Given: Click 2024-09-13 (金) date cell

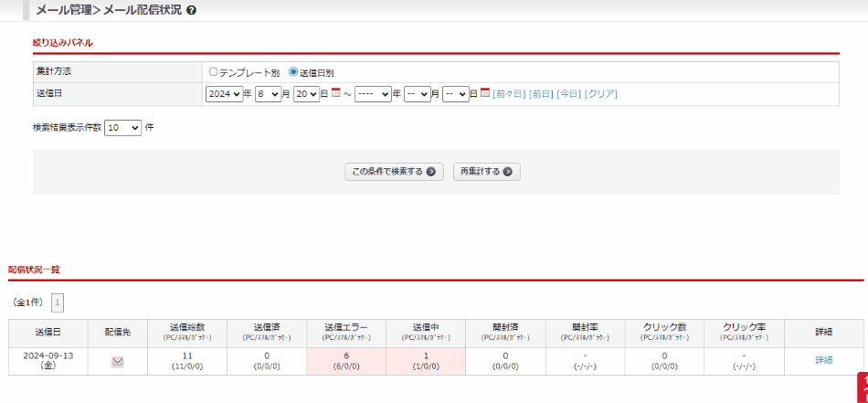Looking at the screenshot, I should 48,361.
